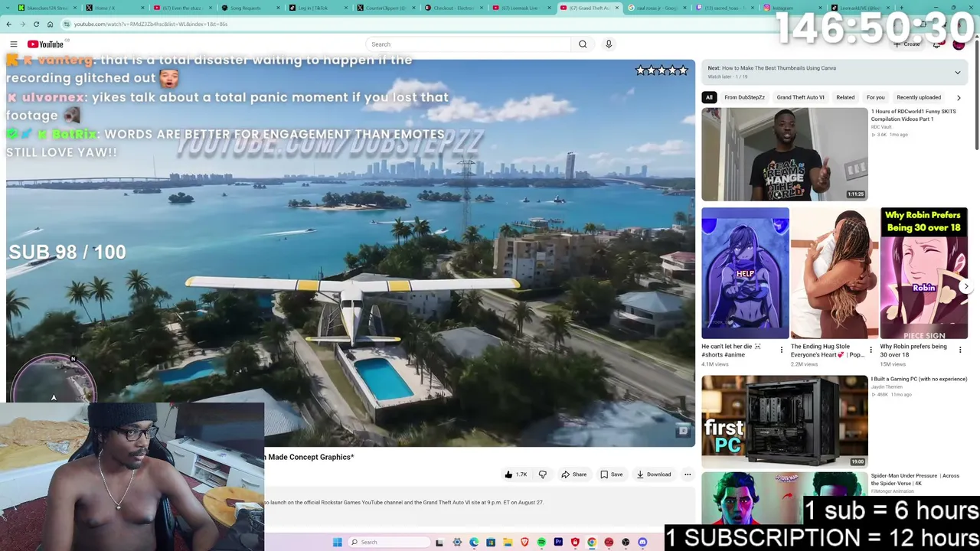The width and height of the screenshot is (980, 551).
Task: Open options for 'The Ending Hug Stole' short
Action: (x=871, y=350)
